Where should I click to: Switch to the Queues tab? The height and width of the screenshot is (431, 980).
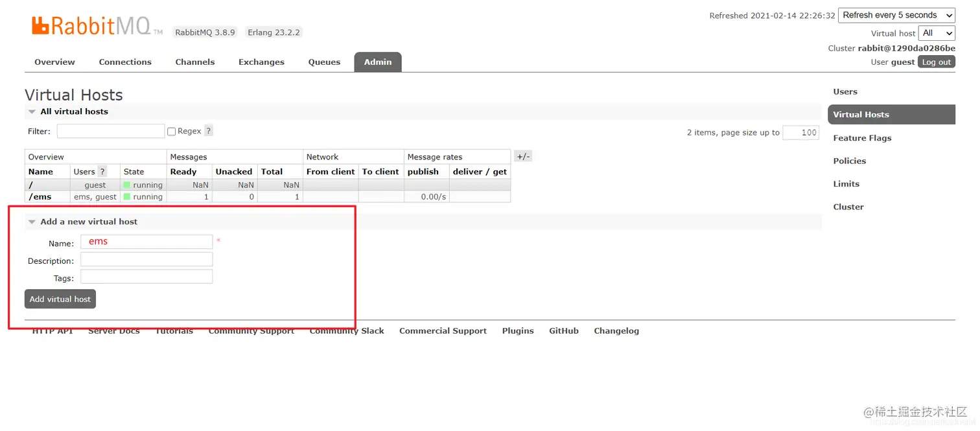pos(324,62)
